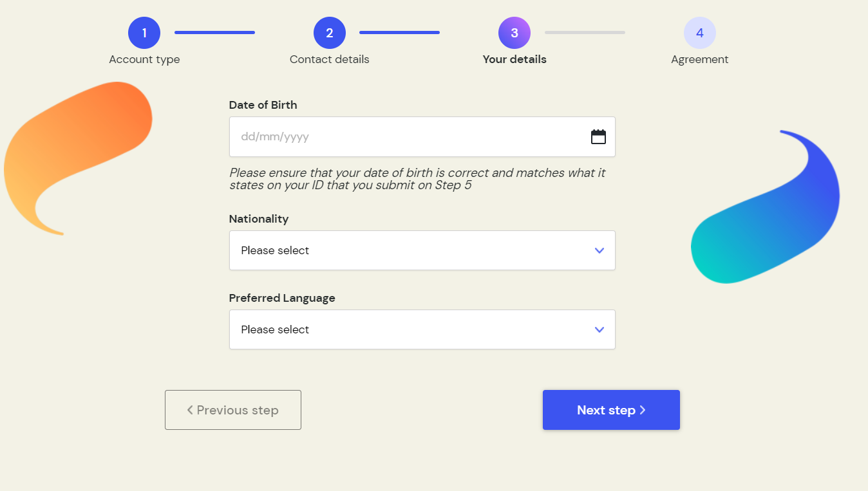This screenshot has height=491, width=868.
Task: Go to the Account type step label
Action: pyautogui.click(x=144, y=59)
